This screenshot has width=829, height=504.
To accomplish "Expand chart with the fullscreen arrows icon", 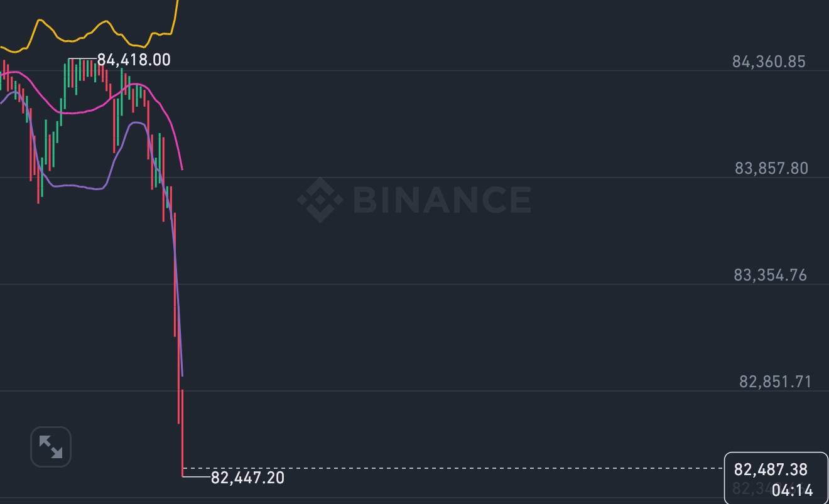I will [x=51, y=447].
